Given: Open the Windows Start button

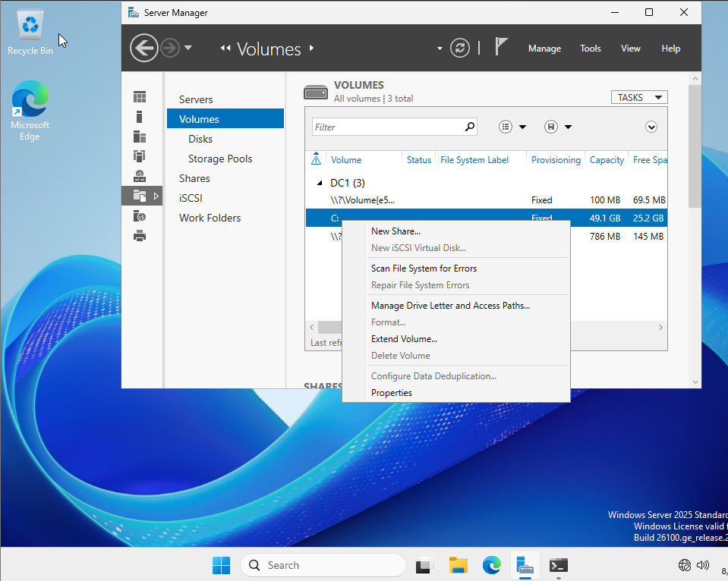Looking at the screenshot, I should 221,565.
